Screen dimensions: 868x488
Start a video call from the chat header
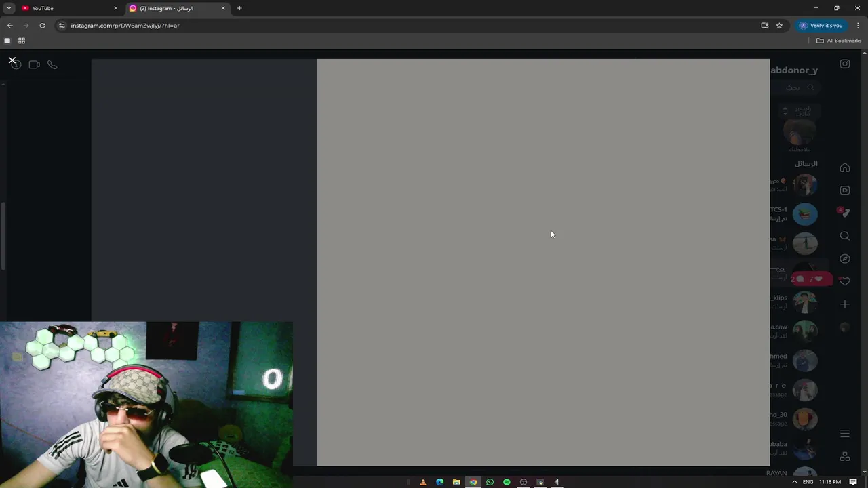[x=35, y=64]
